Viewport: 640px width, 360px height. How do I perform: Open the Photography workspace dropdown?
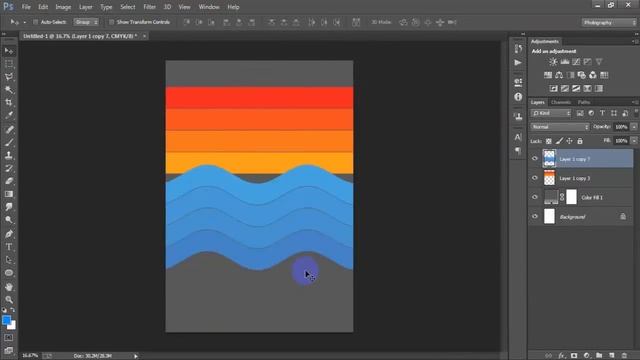pyautogui.click(x=609, y=22)
